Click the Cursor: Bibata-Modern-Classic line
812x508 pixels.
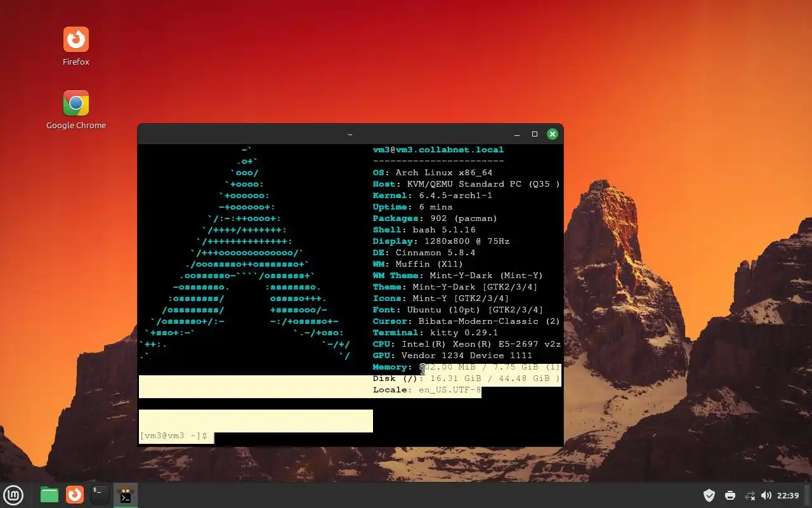point(466,321)
